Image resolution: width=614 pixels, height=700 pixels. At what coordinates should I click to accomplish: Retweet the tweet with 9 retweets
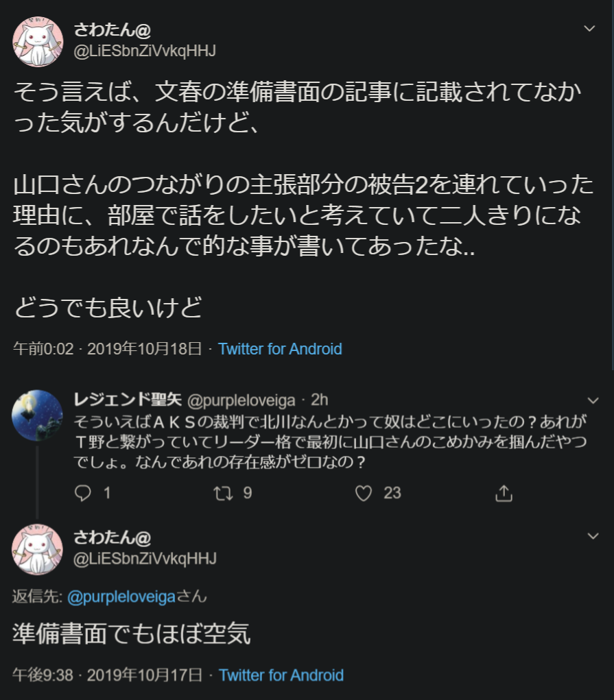click(224, 493)
